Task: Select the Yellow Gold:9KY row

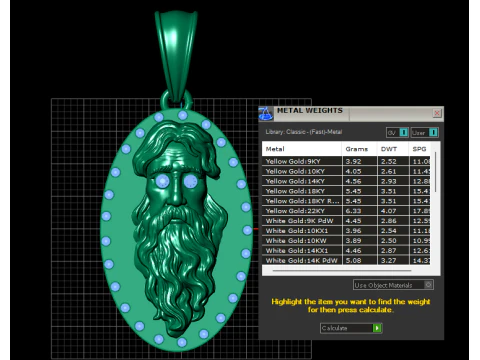Action: coord(346,161)
